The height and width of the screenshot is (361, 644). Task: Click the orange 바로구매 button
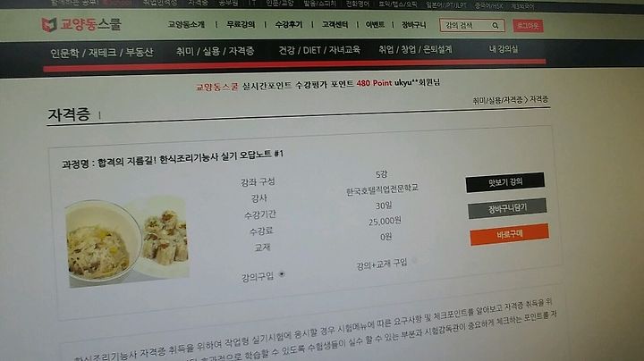click(509, 235)
